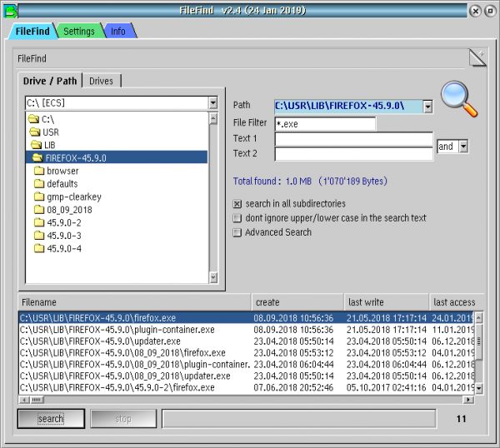Select the FIREFOX-45.9.0 tree folder
The image size is (500, 448).
(x=117, y=157)
